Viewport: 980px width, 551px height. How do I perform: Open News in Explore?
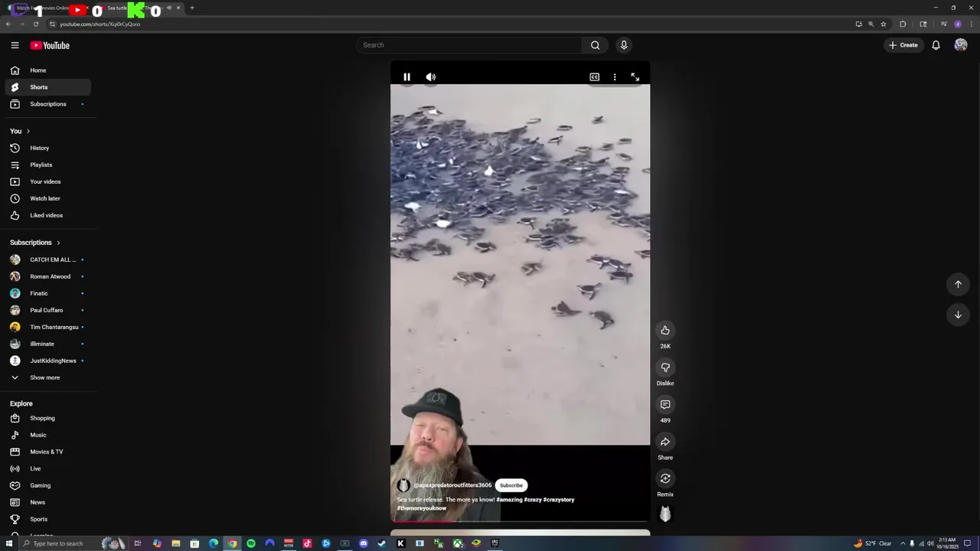coord(48,502)
